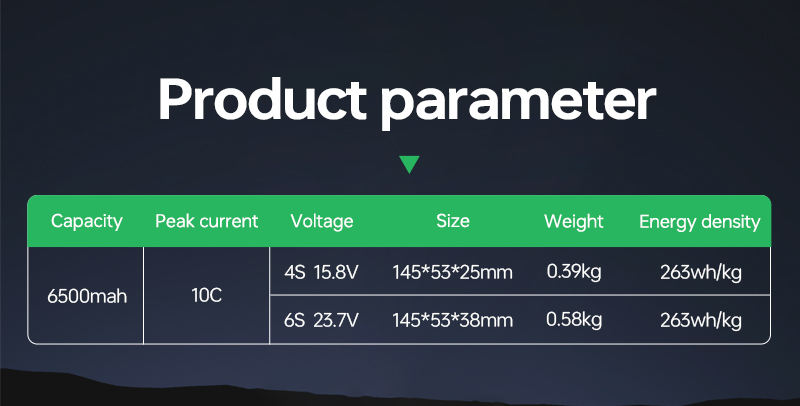Select the Capacity column header
Viewport: 800px width, 406px height.
point(87,221)
